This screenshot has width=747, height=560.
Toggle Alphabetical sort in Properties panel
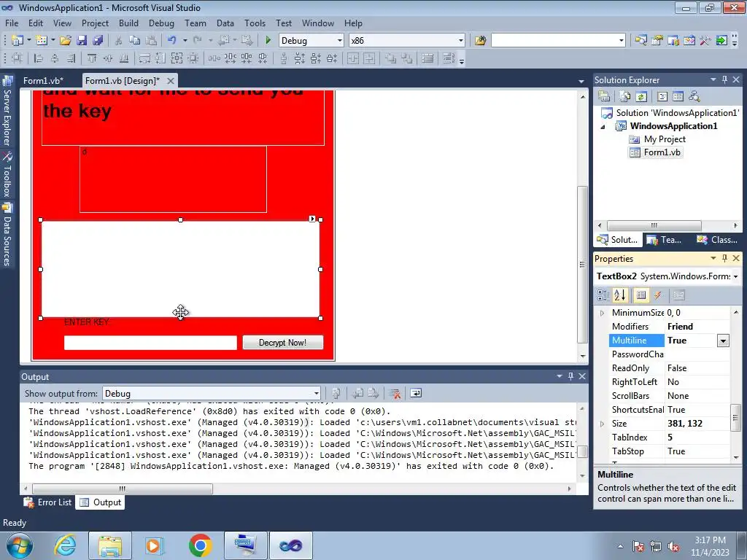coord(620,295)
